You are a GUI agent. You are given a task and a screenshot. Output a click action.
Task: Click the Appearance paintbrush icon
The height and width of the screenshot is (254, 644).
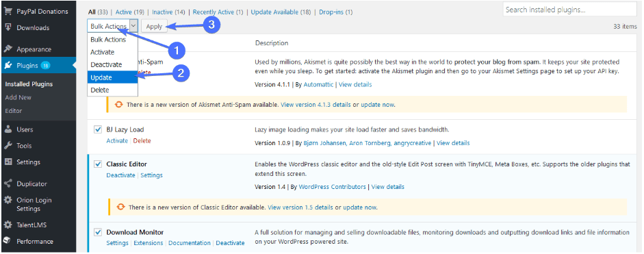click(8, 49)
